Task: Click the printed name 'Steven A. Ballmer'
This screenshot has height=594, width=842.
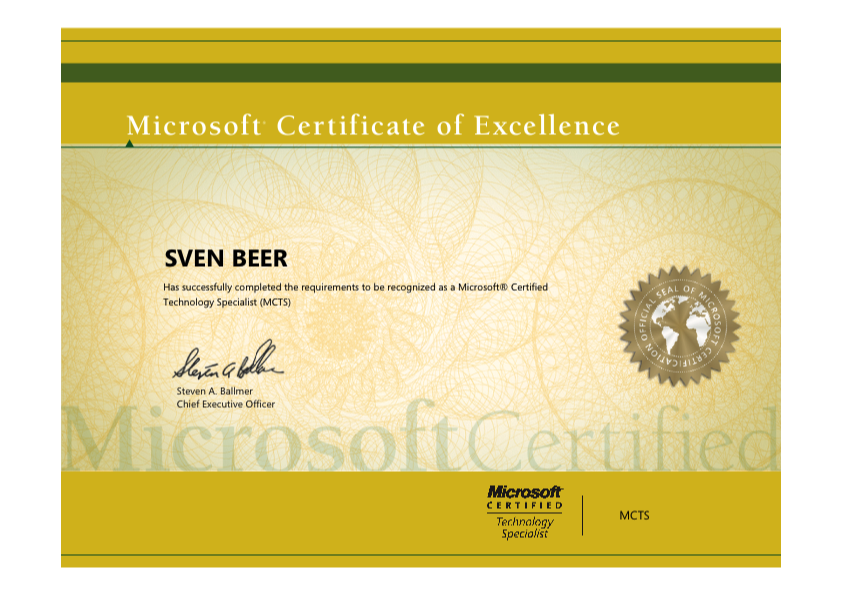Action: click(214, 391)
